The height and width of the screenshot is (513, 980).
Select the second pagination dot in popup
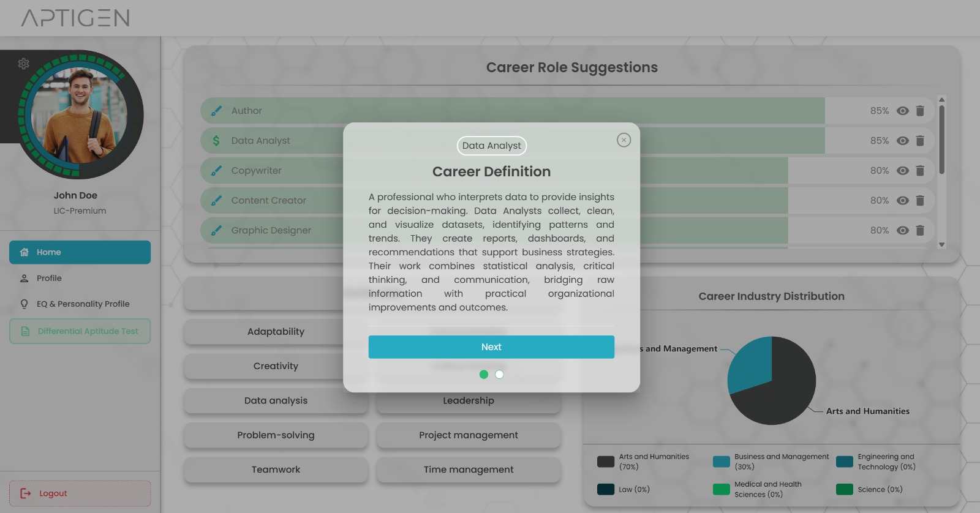[499, 375]
